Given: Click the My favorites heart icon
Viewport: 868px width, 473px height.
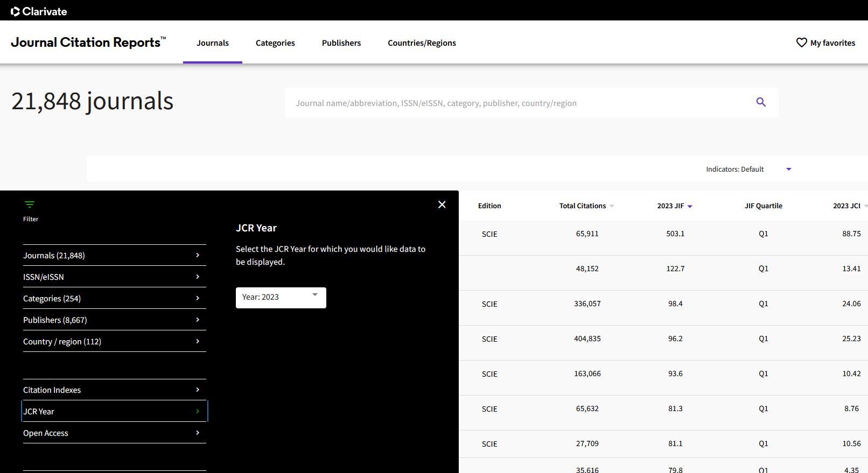Looking at the screenshot, I should [x=801, y=43].
